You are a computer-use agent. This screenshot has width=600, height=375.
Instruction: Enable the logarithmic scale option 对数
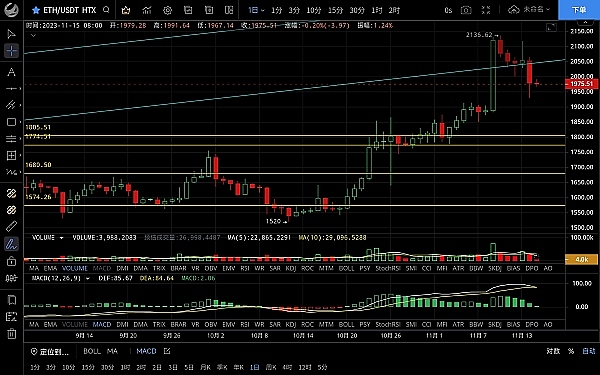coord(553,351)
